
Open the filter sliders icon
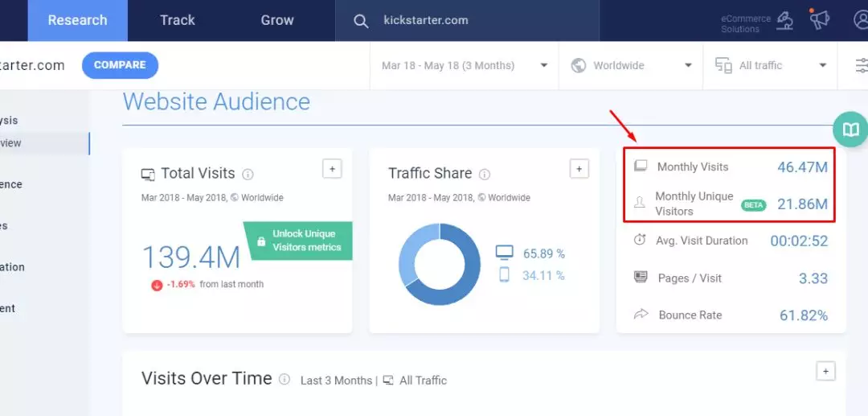(862, 65)
